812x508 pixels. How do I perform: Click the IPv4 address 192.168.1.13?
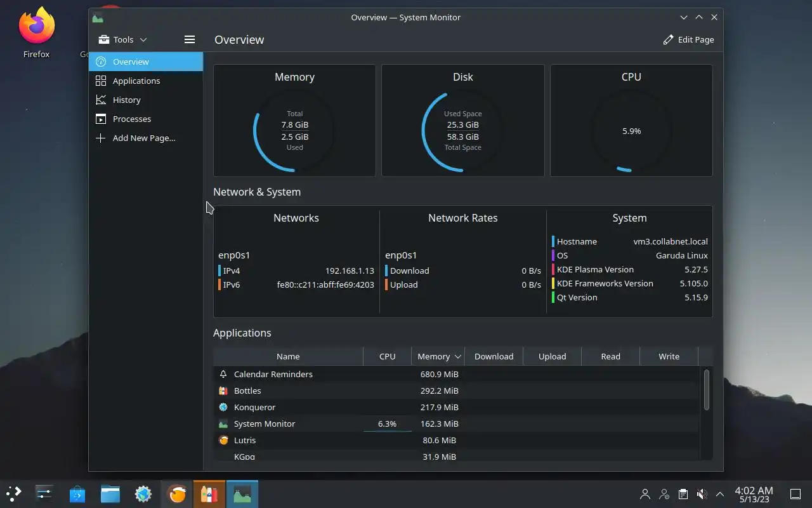350,271
